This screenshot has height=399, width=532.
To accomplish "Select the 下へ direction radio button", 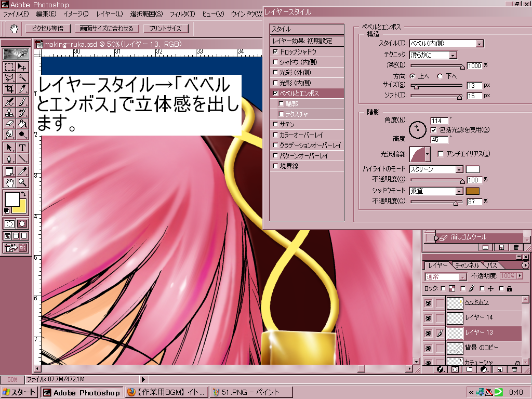I will 440,76.
